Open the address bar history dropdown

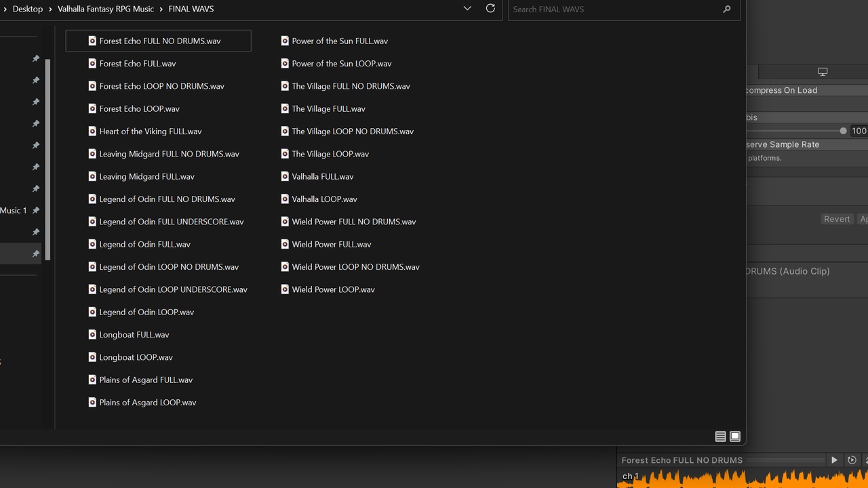tap(467, 9)
